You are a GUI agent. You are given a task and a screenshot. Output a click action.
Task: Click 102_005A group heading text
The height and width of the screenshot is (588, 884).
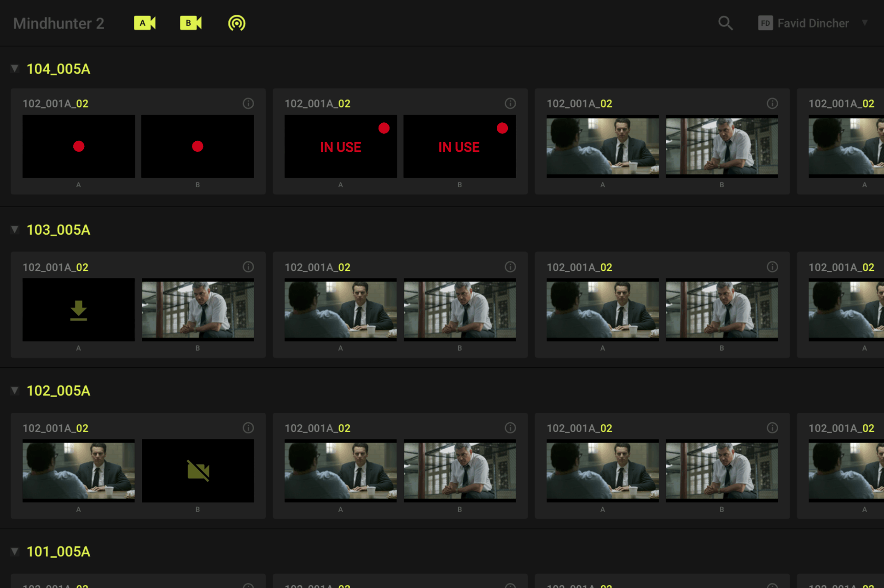[x=58, y=391]
